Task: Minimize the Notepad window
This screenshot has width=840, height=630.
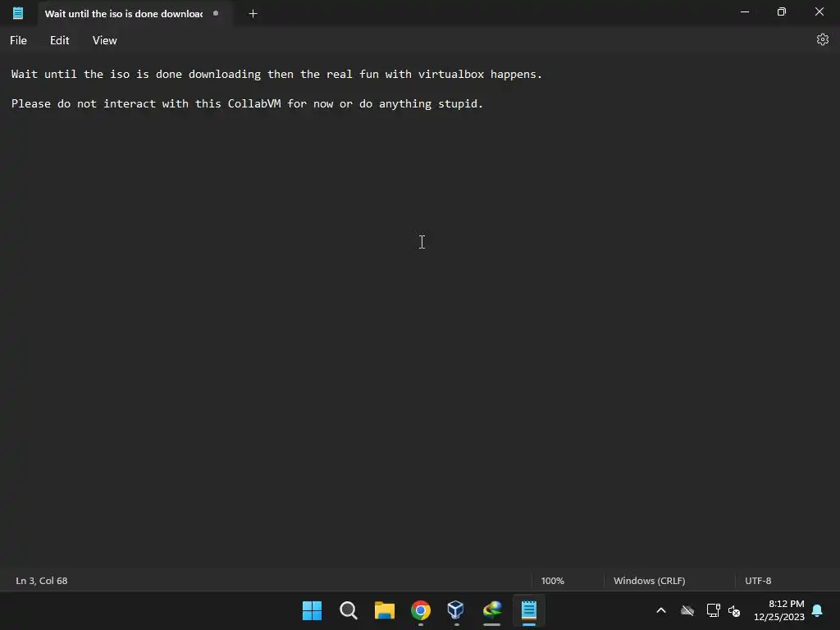Action: tap(745, 11)
